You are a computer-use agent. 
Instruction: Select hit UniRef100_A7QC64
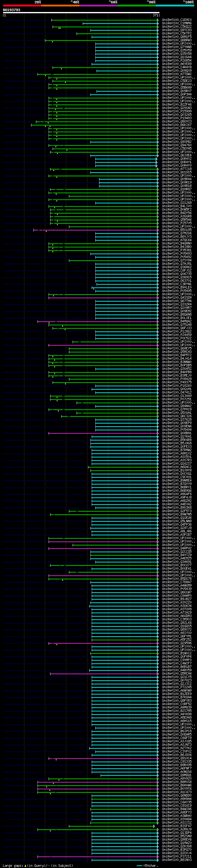coord(176,240)
